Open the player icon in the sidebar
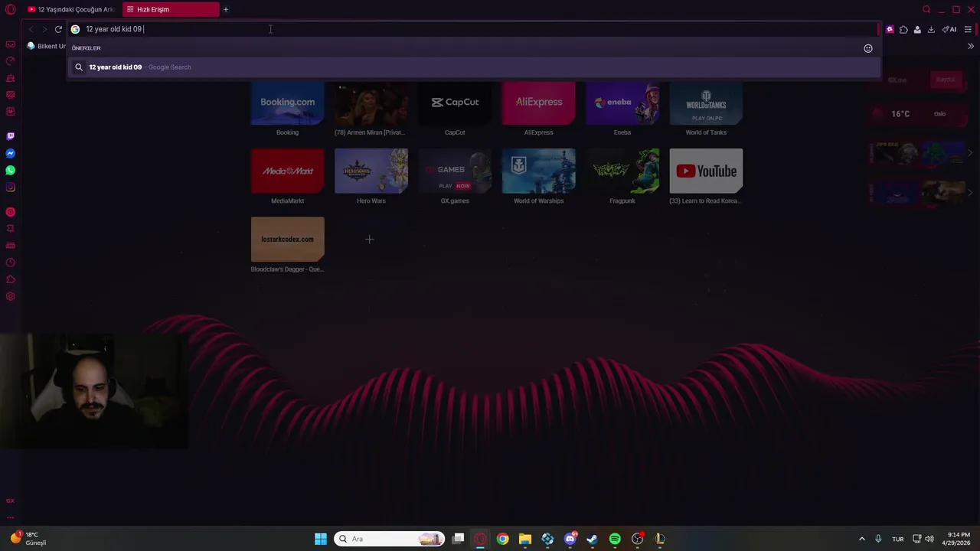This screenshot has height=551, width=980. 11,212
